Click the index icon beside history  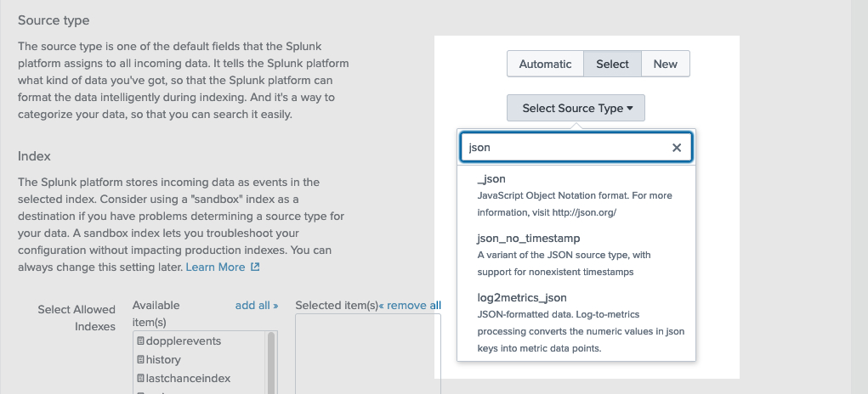click(x=140, y=360)
